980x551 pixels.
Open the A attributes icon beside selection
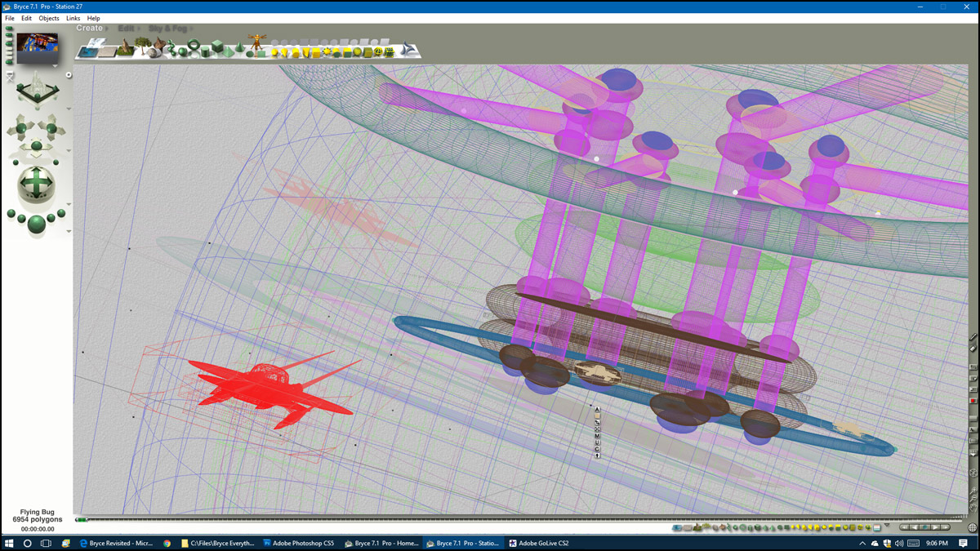coord(597,409)
